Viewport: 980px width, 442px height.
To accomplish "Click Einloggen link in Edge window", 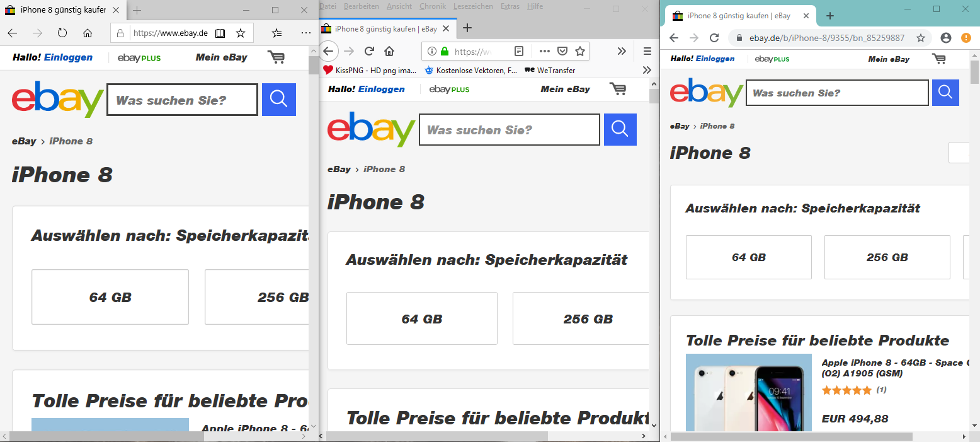I will (x=68, y=57).
